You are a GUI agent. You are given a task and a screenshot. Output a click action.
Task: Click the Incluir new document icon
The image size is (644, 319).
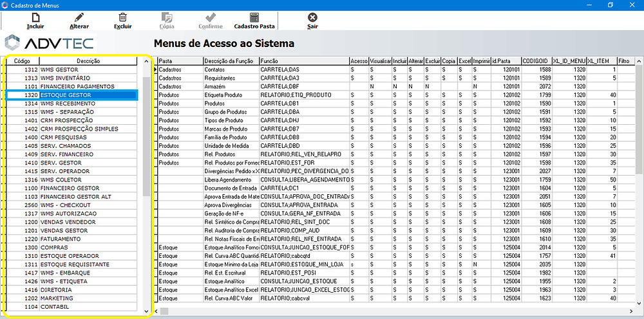click(35, 17)
